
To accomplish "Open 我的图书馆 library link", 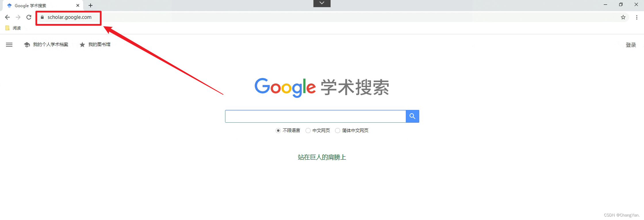I will 95,45.
